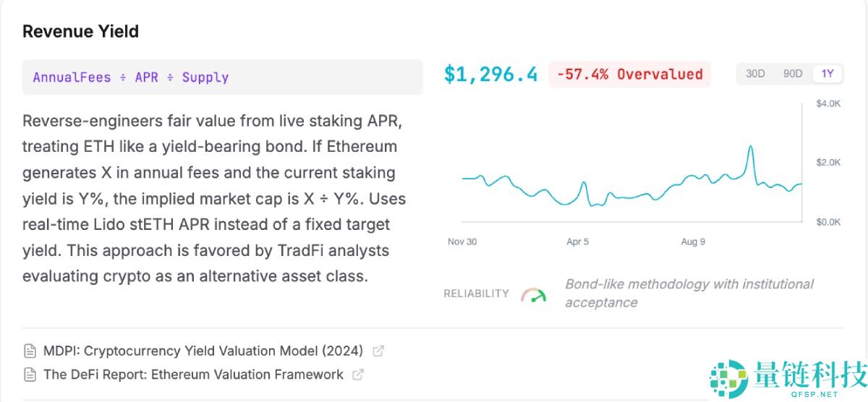Click the $4.0K label on the chart's y-axis
The image size is (868, 402).
tap(828, 104)
